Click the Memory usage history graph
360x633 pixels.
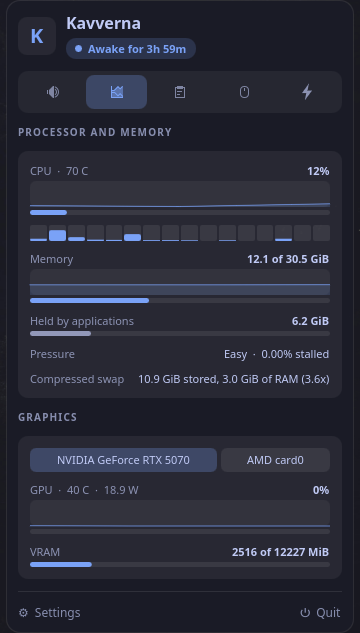pos(180,282)
